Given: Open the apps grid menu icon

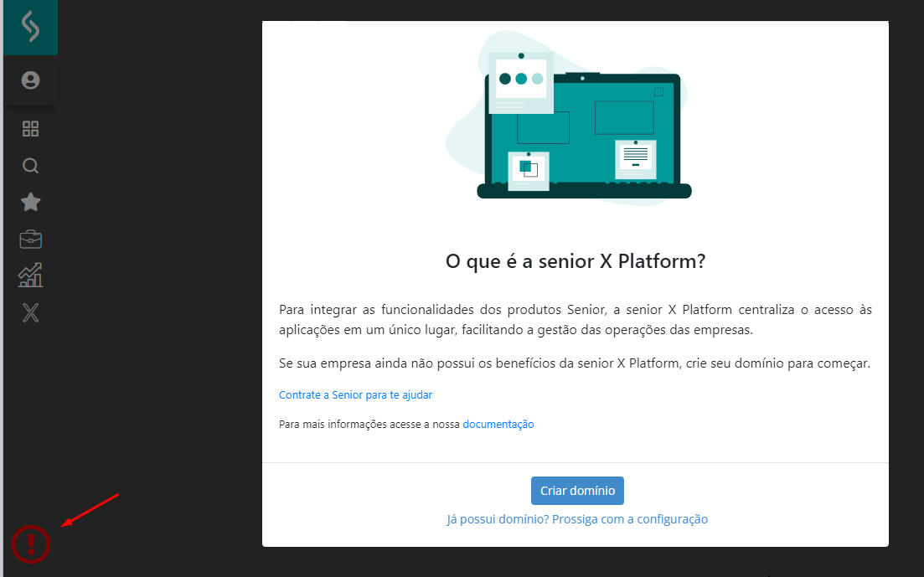Looking at the screenshot, I should [x=31, y=129].
